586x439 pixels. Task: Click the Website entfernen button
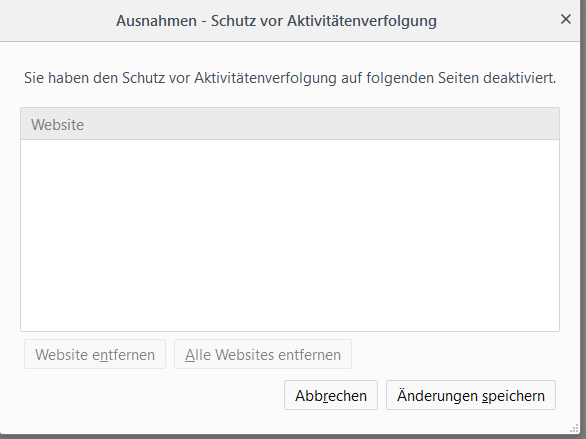95,354
